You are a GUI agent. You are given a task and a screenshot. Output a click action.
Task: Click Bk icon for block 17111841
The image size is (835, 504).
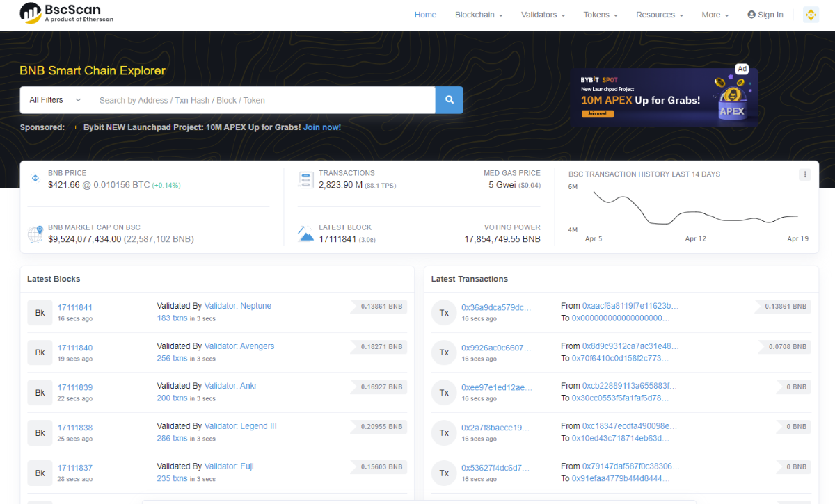pyautogui.click(x=40, y=313)
